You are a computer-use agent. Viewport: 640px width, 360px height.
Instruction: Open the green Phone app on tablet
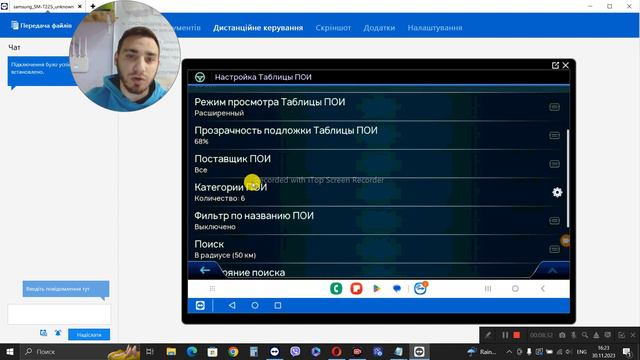pyautogui.click(x=336, y=289)
